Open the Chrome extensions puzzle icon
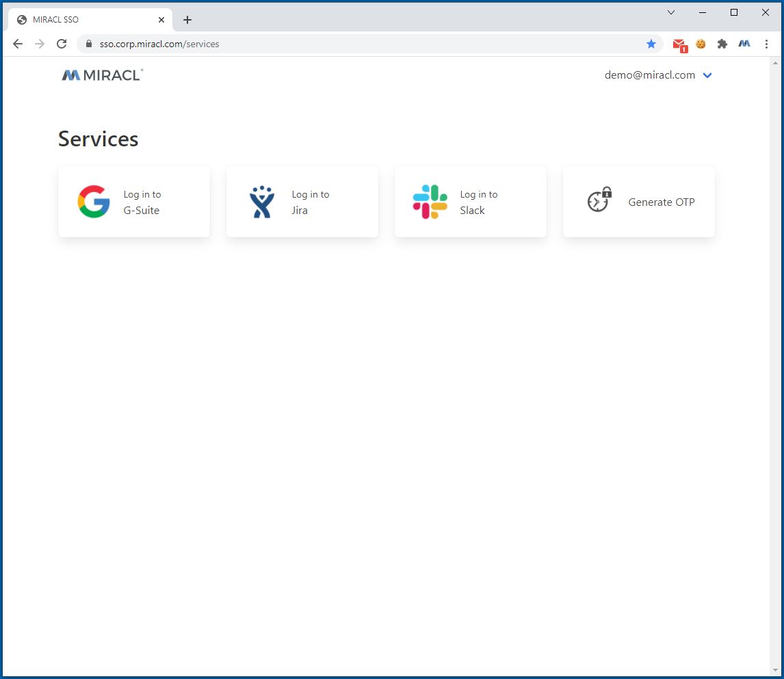 click(722, 43)
